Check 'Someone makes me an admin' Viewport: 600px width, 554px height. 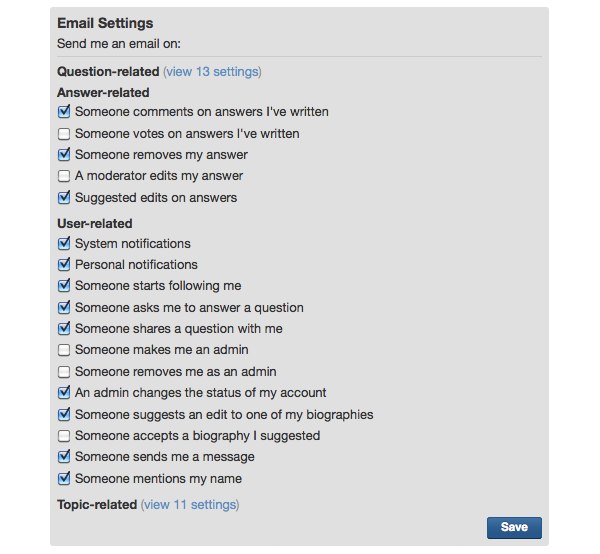coord(65,350)
